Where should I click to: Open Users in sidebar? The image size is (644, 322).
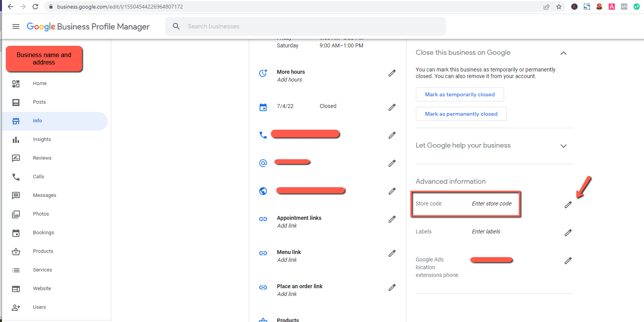55,307
